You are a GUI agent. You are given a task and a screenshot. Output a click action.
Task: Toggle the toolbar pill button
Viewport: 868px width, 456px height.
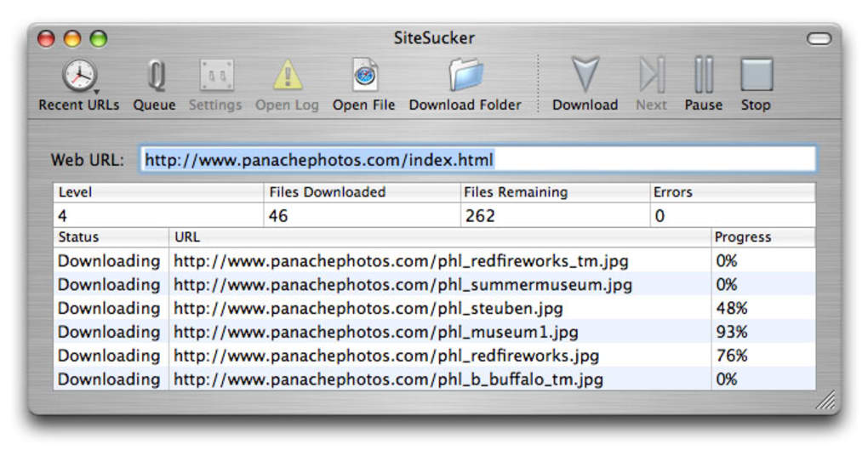[819, 38]
